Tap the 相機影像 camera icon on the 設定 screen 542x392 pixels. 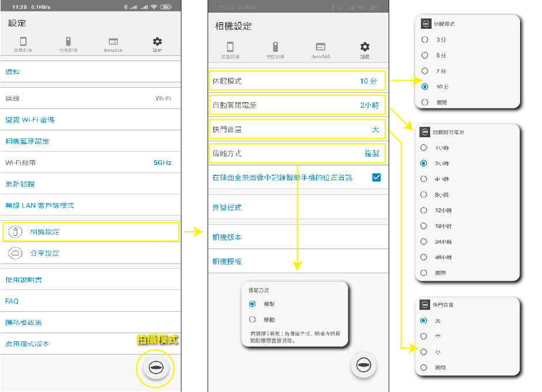[x=68, y=42]
